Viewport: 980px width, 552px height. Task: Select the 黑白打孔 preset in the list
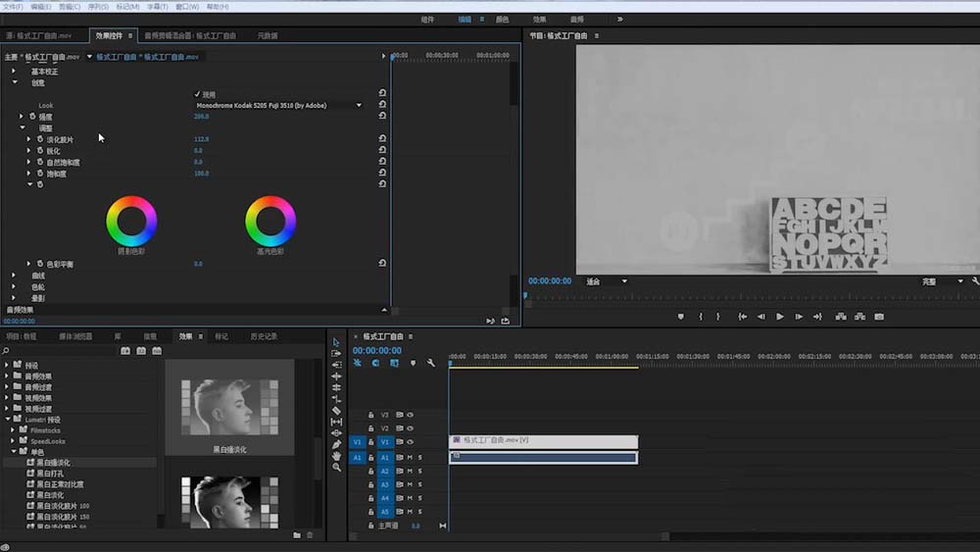point(50,474)
